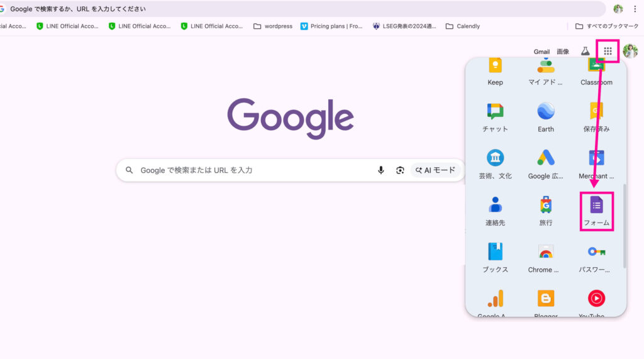Search by image with Lens icon
Screen dimensions: 644x359
click(x=399, y=170)
